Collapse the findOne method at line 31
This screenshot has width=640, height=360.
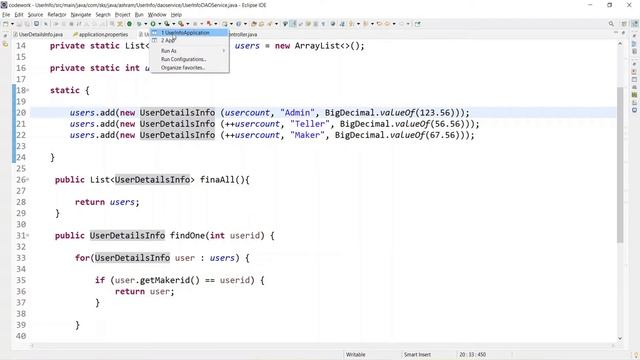point(28,236)
